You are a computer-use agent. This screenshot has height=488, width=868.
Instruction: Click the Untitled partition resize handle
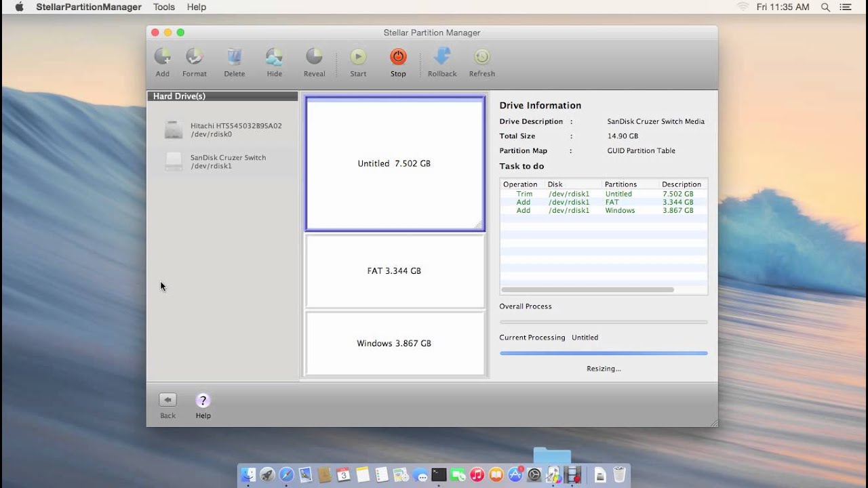point(479,225)
